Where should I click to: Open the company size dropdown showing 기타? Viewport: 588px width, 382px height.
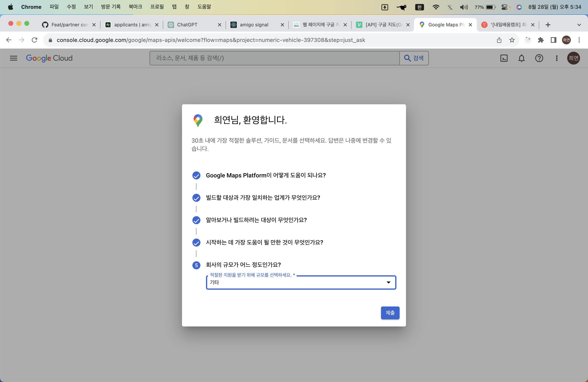point(301,282)
